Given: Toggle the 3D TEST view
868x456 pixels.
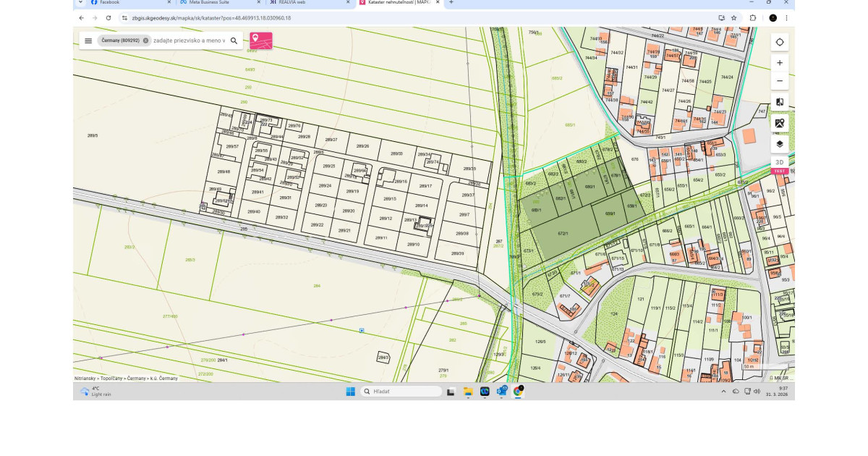Looking at the screenshot, I should coord(779,164).
